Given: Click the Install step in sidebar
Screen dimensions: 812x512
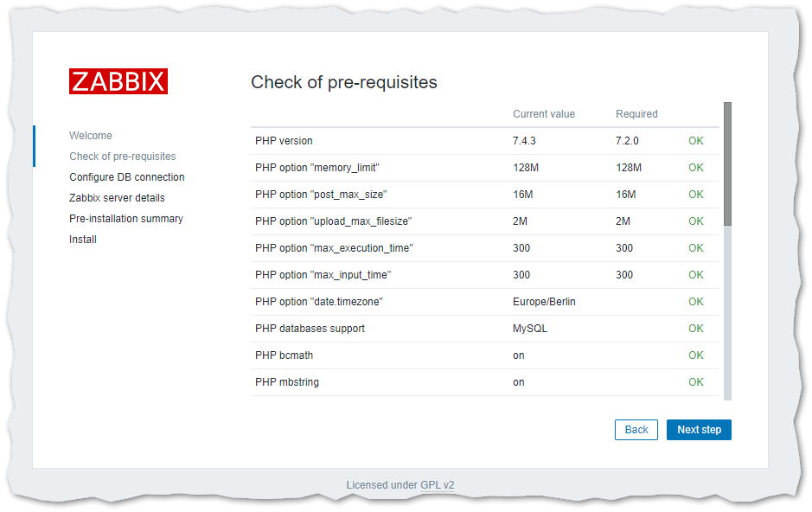Looking at the screenshot, I should 83,240.
